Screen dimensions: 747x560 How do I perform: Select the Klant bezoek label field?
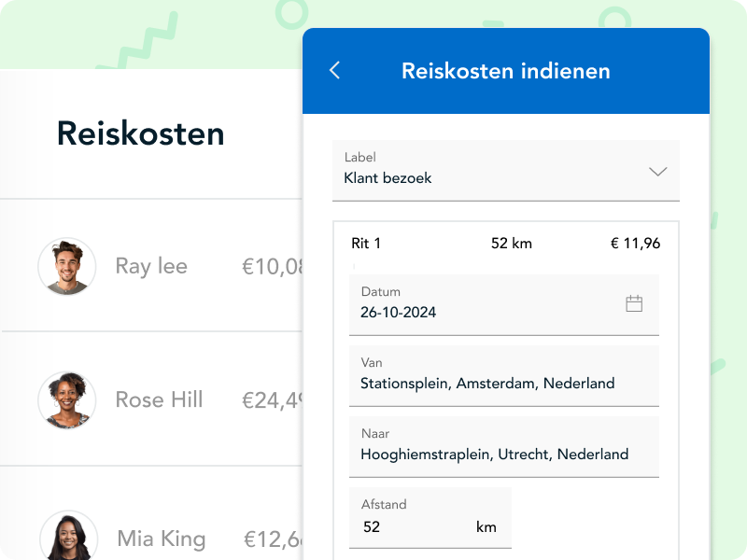pyautogui.click(x=486, y=170)
